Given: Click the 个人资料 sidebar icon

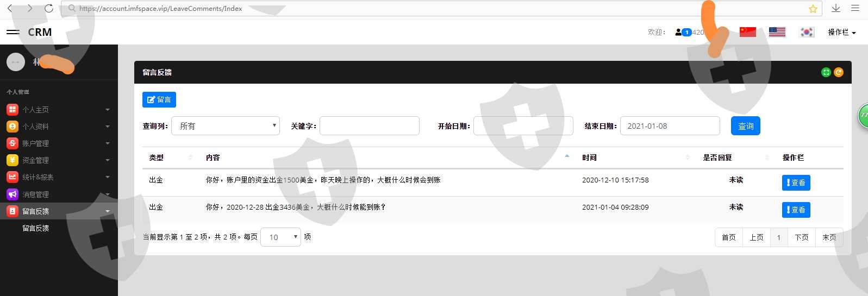Looking at the screenshot, I should coord(13,127).
